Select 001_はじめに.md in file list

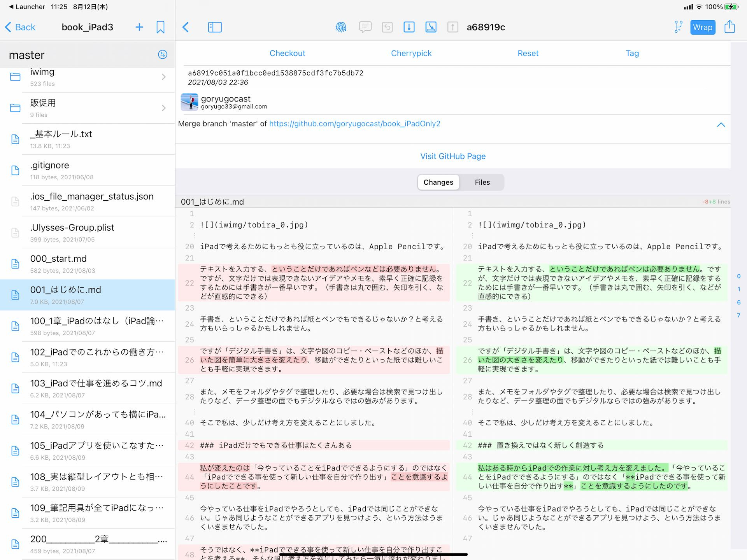tap(88, 295)
